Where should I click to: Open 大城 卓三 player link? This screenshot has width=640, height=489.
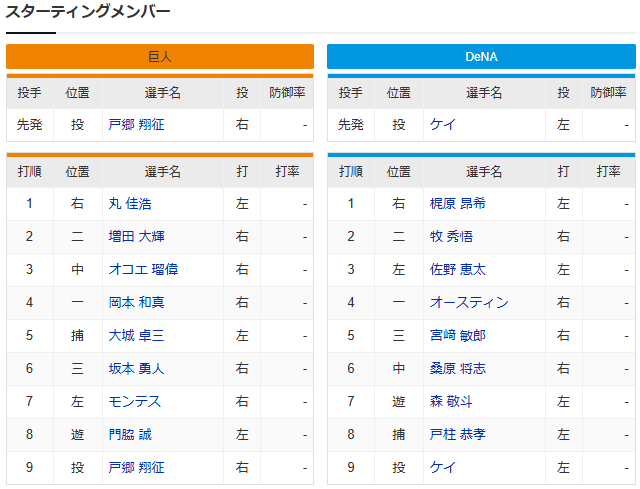[136, 336]
